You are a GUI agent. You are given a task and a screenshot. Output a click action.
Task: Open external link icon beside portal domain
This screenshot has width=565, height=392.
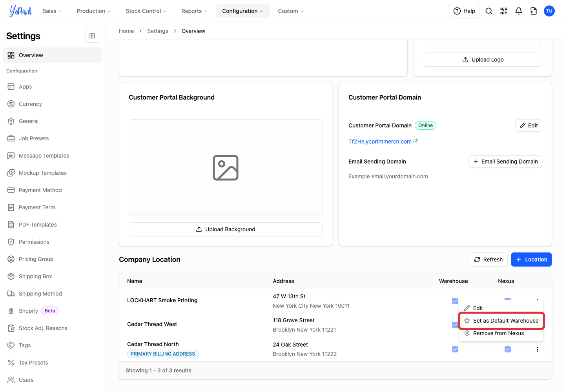tap(416, 141)
